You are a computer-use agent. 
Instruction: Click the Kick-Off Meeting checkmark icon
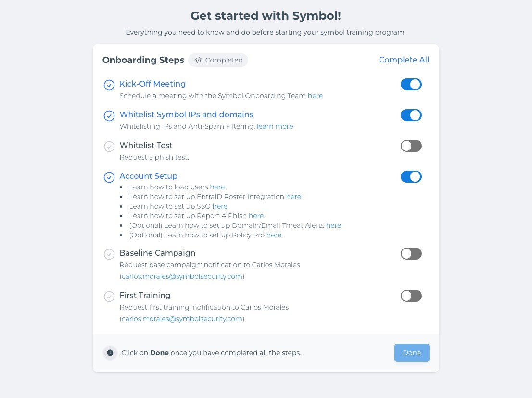[109, 85]
